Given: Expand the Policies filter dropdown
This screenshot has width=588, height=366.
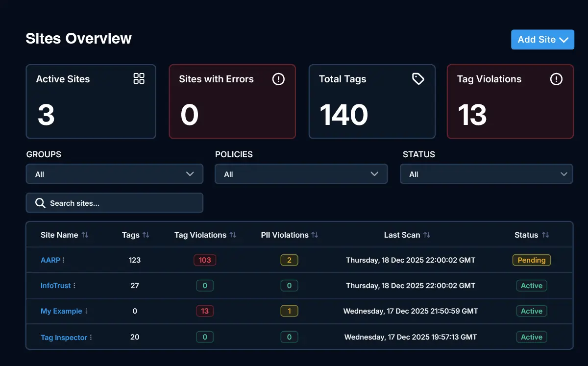Looking at the screenshot, I should (301, 174).
